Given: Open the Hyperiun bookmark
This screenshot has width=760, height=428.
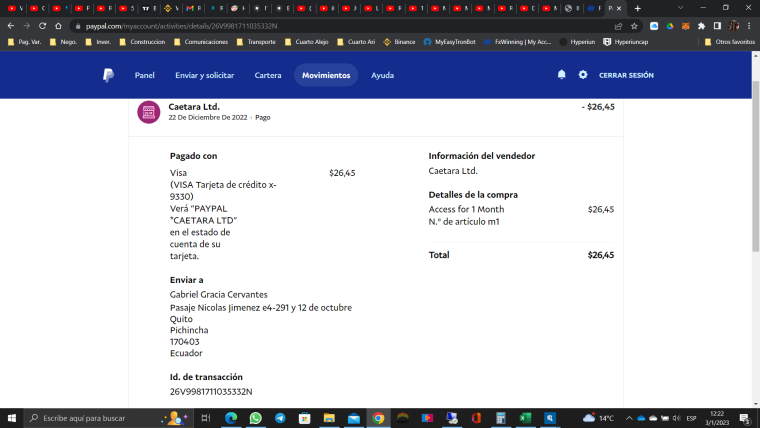Looking at the screenshot, I should point(577,42).
